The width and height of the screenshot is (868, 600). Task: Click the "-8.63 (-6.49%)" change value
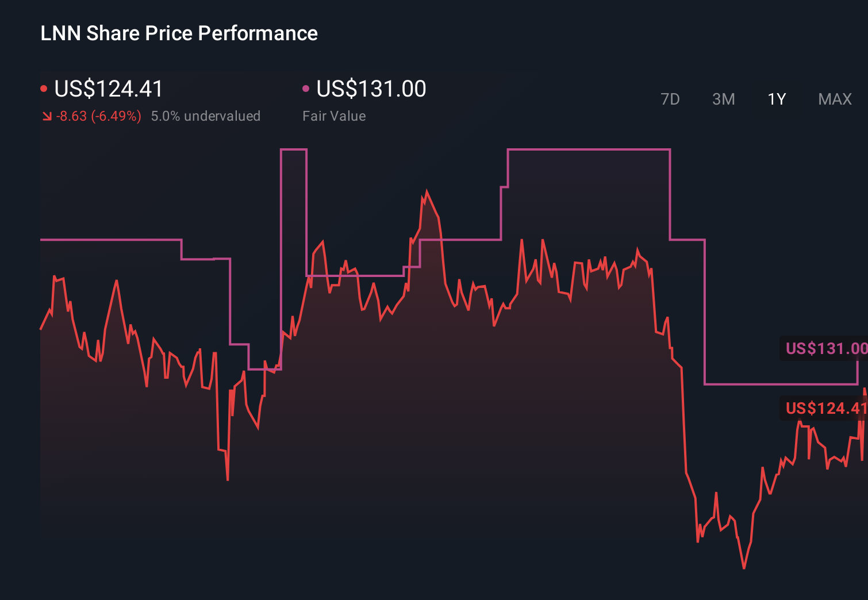(x=98, y=116)
